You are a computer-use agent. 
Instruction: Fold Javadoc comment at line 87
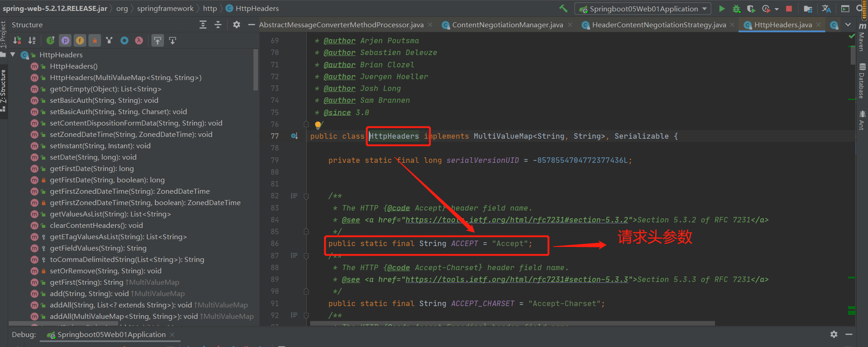coord(306,256)
